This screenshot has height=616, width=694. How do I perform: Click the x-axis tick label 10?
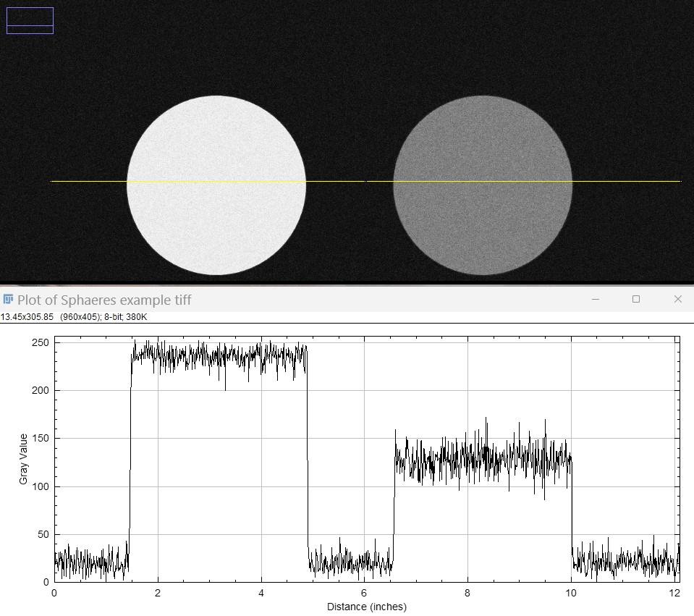pos(571,593)
